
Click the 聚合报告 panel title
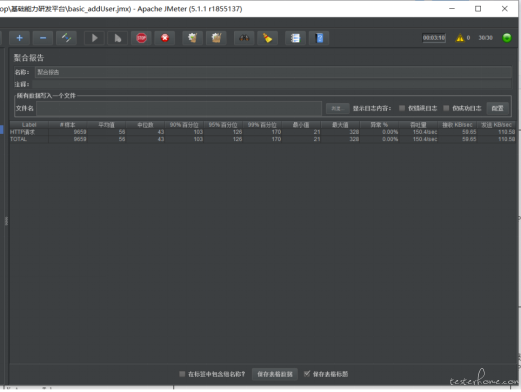coord(29,58)
